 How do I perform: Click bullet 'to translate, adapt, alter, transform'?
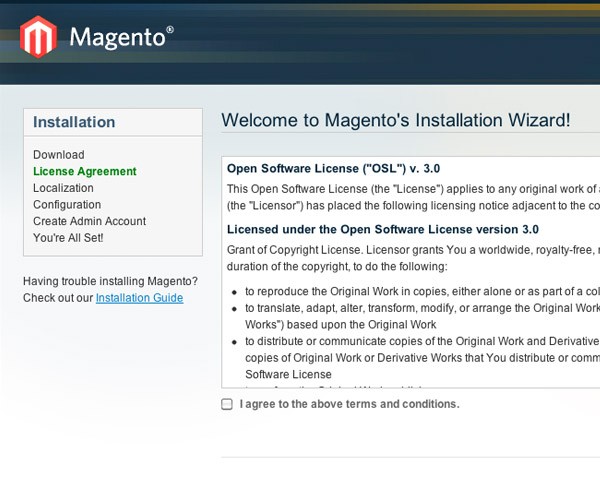pyautogui.click(x=422, y=316)
